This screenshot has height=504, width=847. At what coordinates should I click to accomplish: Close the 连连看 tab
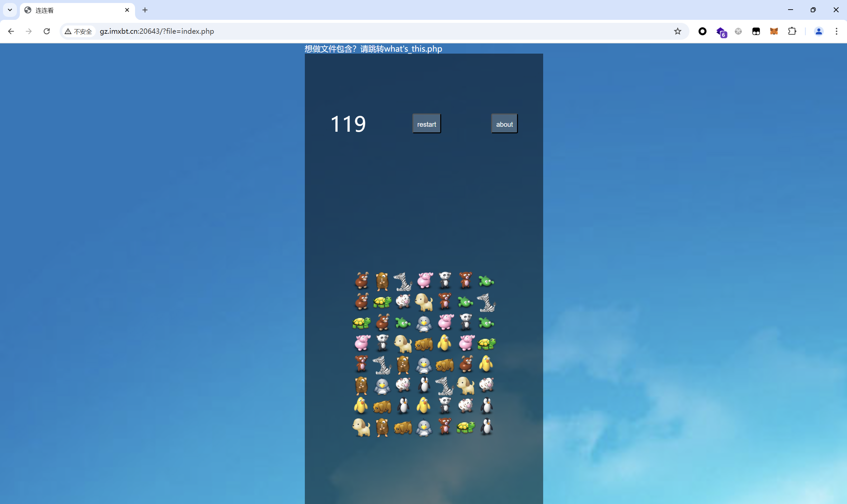tap(127, 10)
